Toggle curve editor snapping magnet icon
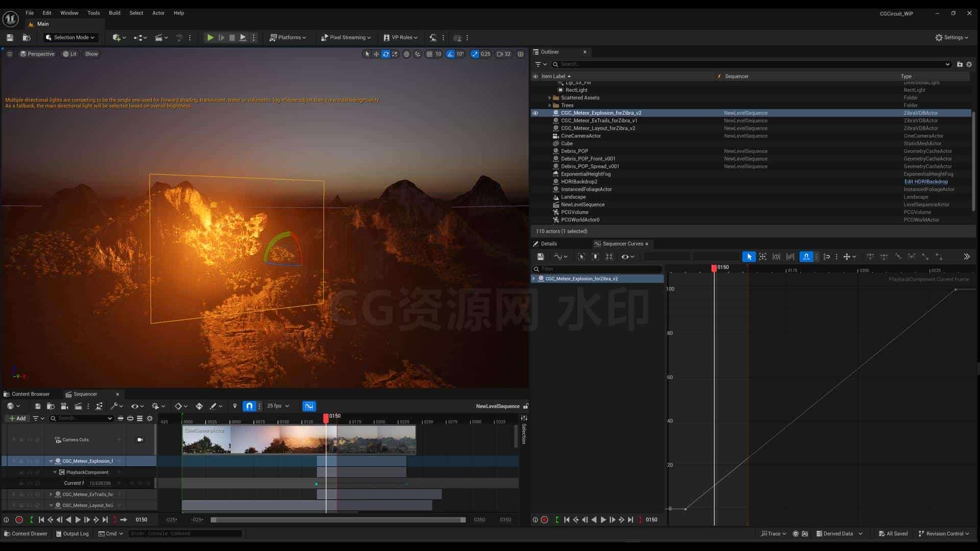 (x=806, y=257)
